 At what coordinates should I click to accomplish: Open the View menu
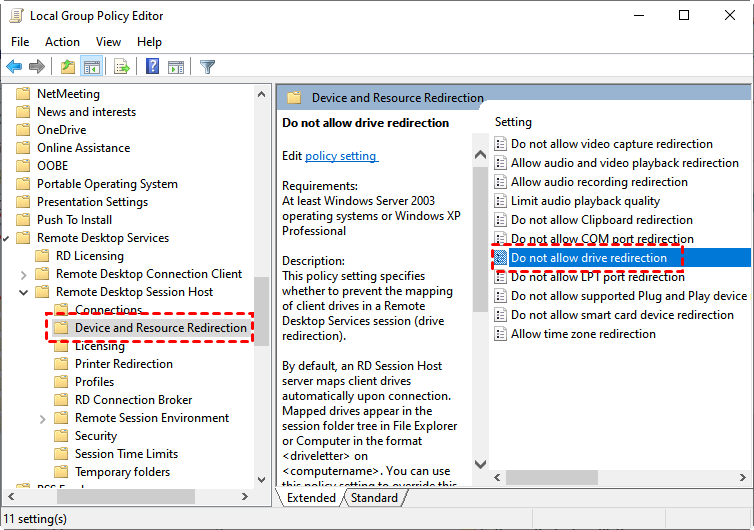(x=108, y=42)
